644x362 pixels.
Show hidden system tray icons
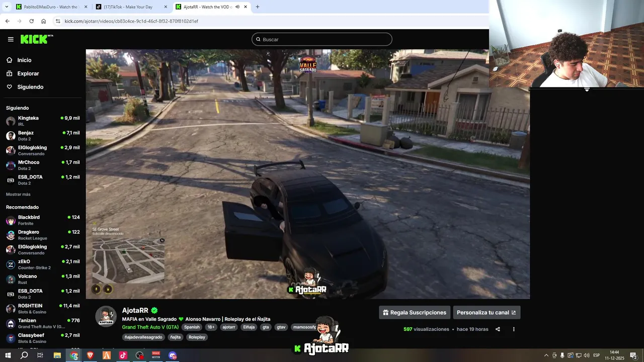[x=546, y=355]
